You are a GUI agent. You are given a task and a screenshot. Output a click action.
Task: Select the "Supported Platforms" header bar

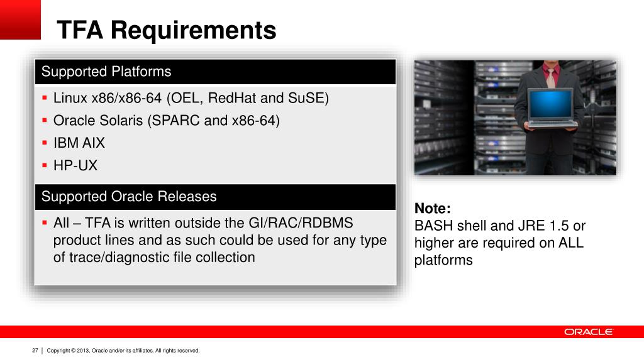click(x=215, y=72)
